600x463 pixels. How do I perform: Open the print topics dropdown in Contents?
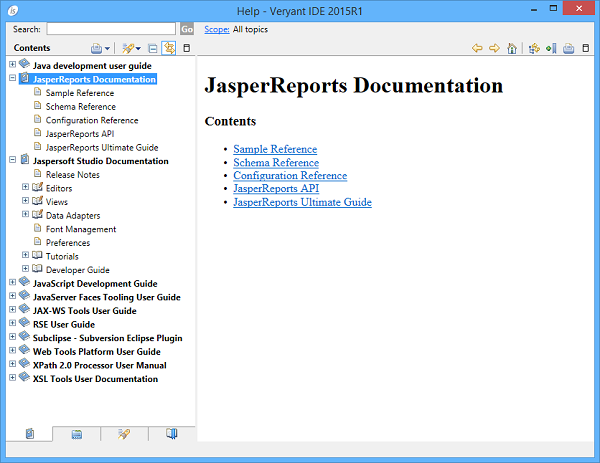coord(109,48)
